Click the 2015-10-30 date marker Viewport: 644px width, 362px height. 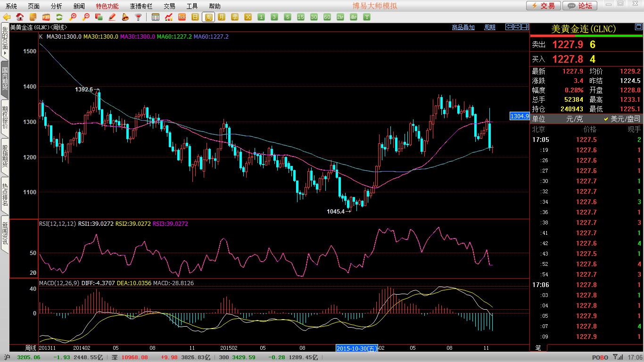(357, 348)
